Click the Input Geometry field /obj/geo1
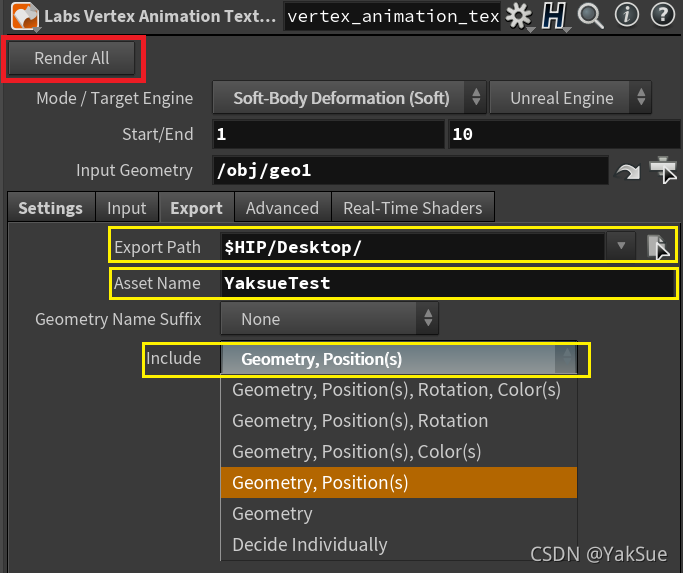 410,170
